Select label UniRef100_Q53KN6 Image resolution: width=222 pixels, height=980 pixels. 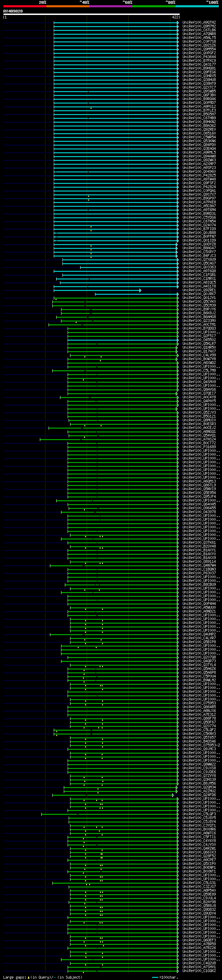pyautogui.click(x=199, y=141)
